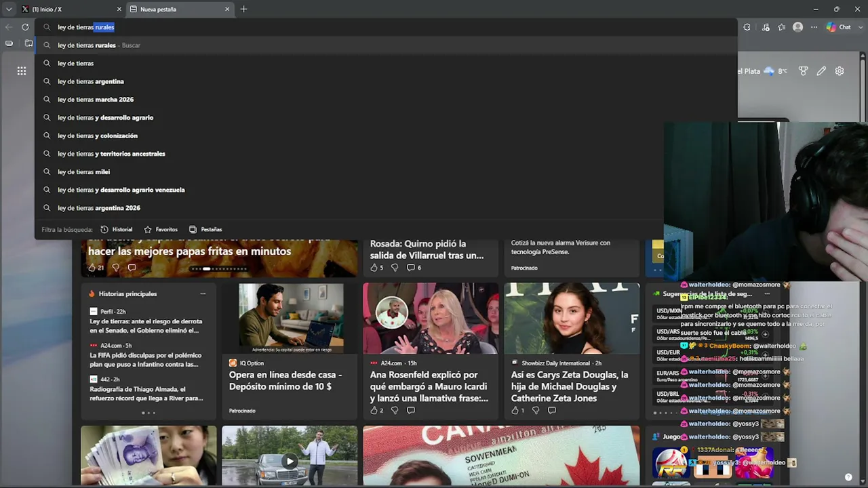Open the banknotes article thumbnail
This screenshot has width=868, height=488.
pos(149,455)
